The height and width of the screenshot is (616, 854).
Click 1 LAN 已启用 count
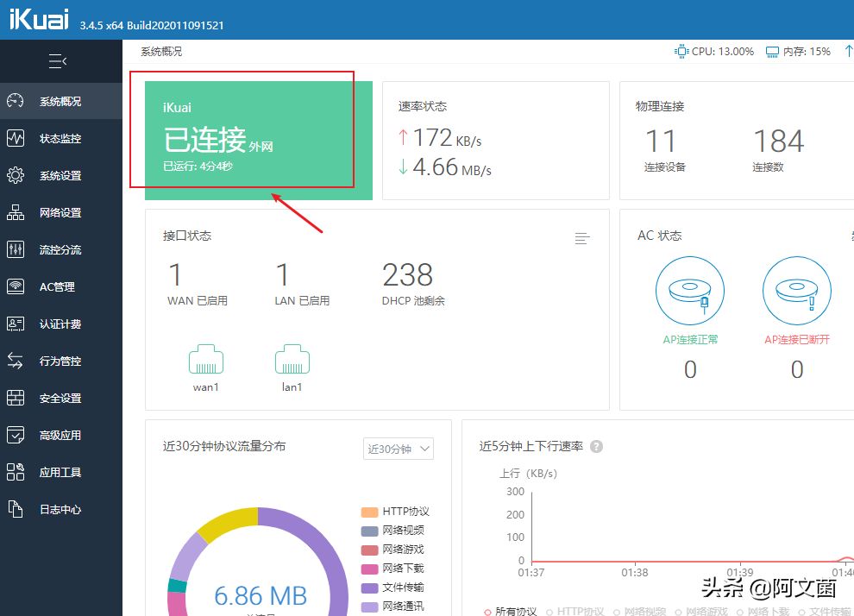point(282,274)
